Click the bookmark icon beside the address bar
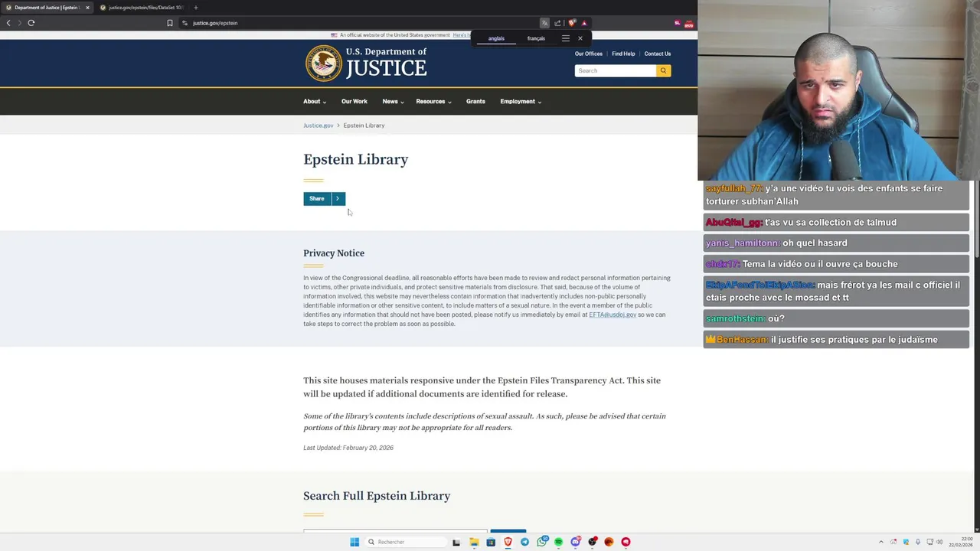Viewport: 980px width, 551px height. click(170, 23)
